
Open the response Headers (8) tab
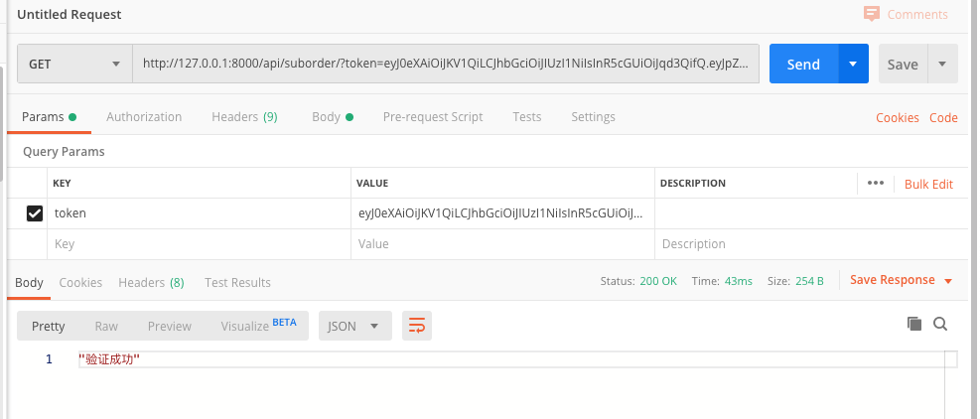(151, 283)
